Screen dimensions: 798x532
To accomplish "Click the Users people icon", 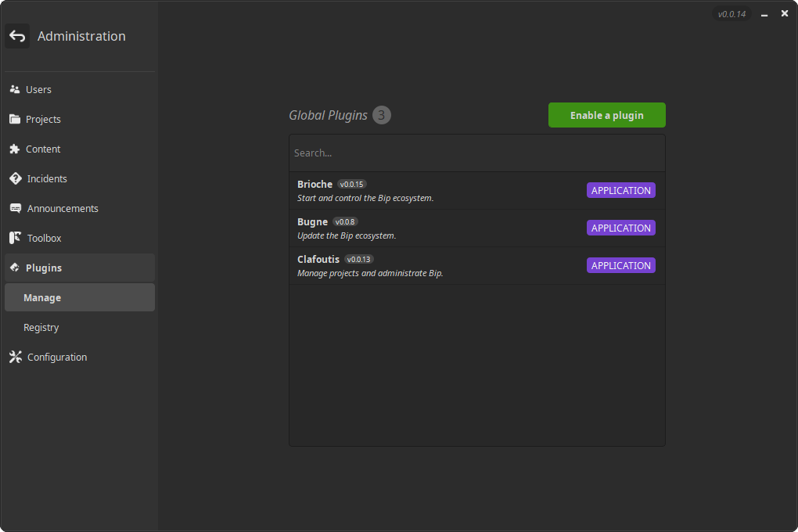I will pyautogui.click(x=15, y=89).
